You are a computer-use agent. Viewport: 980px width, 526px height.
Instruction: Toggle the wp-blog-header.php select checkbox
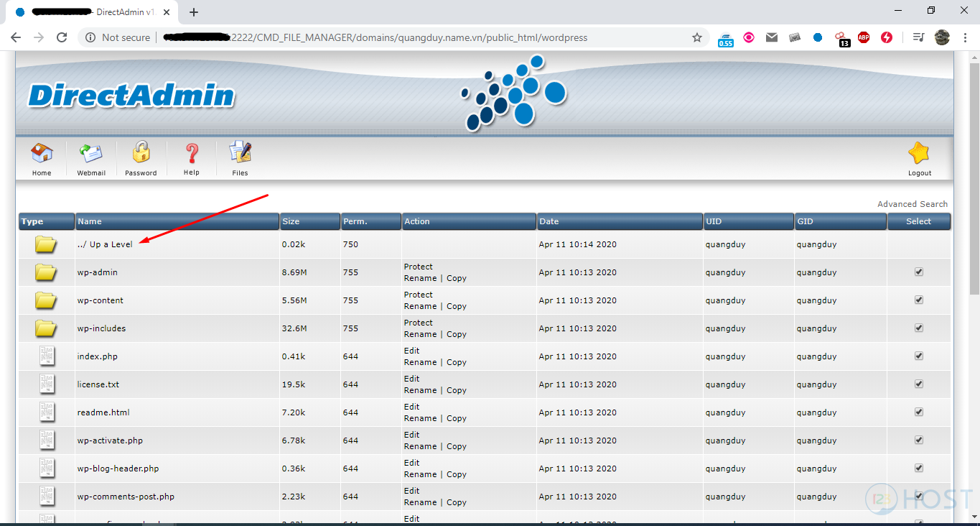919,469
